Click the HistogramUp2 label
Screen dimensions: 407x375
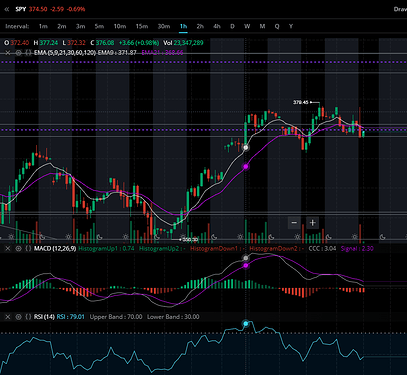click(163, 248)
